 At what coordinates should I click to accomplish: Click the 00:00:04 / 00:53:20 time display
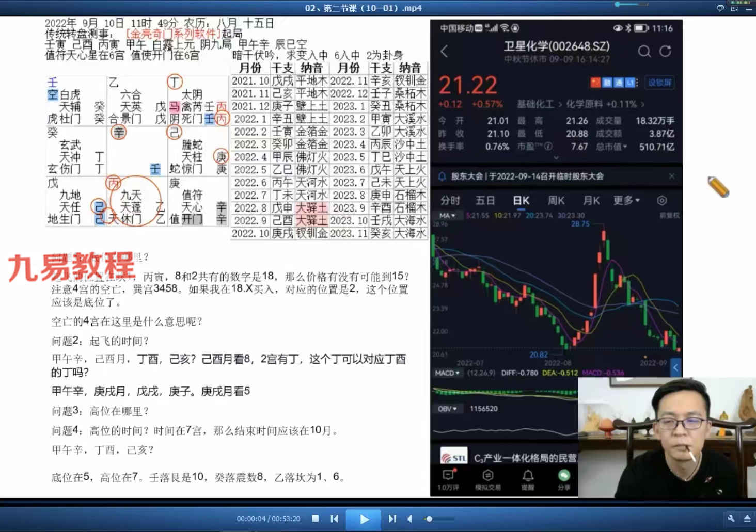point(269,519)
